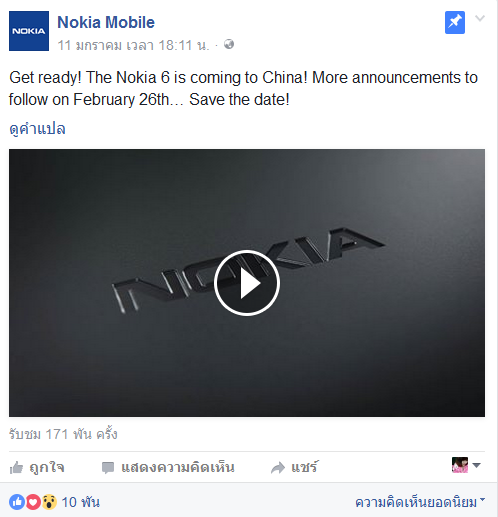
Task: Click the ถูกใจ like label
Action: pos(47,467)
